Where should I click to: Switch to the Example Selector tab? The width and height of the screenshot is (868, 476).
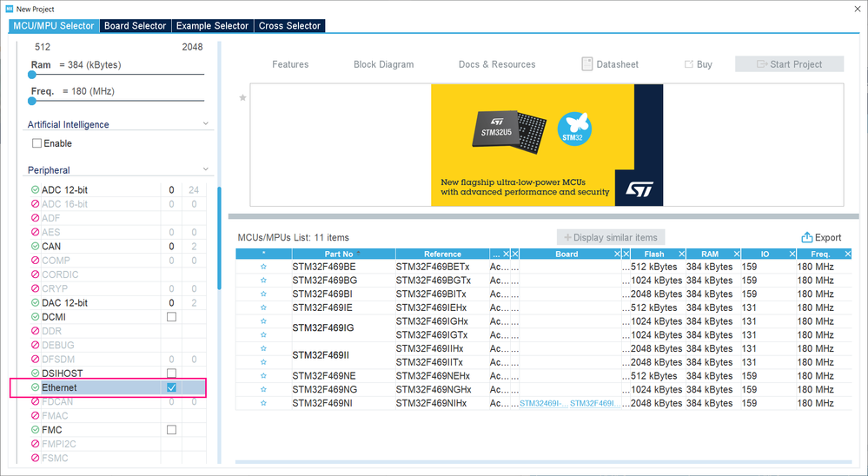tap(212, 26)
